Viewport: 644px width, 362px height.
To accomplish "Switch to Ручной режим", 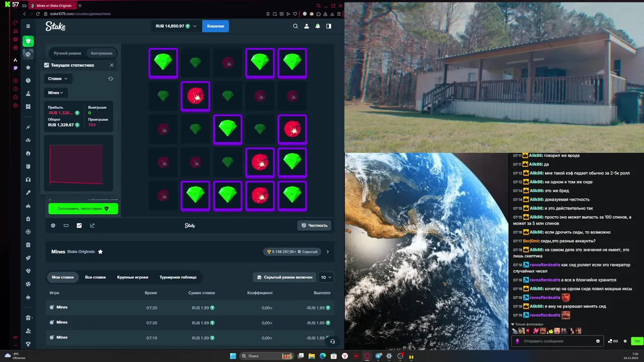I will pyautogui.click(x=67, y=53).
